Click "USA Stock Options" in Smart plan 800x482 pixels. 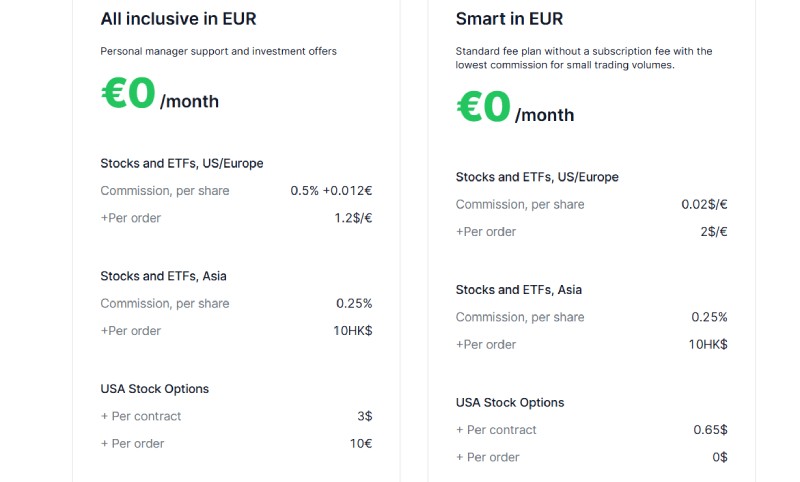[510, 403]
